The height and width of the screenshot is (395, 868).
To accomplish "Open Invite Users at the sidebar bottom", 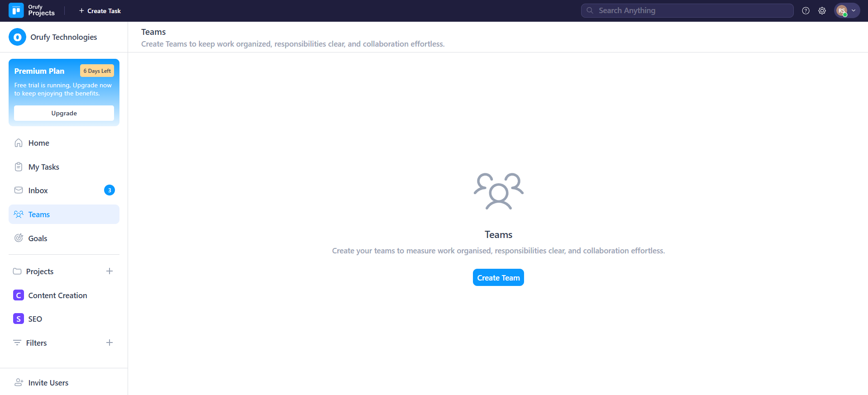I will pyautogui.click(x=48, y=383).
